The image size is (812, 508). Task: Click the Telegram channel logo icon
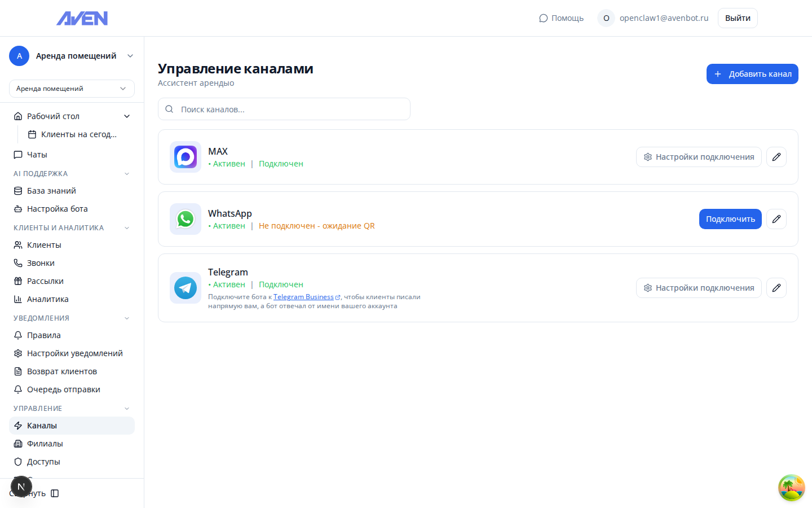coord(186,288)
